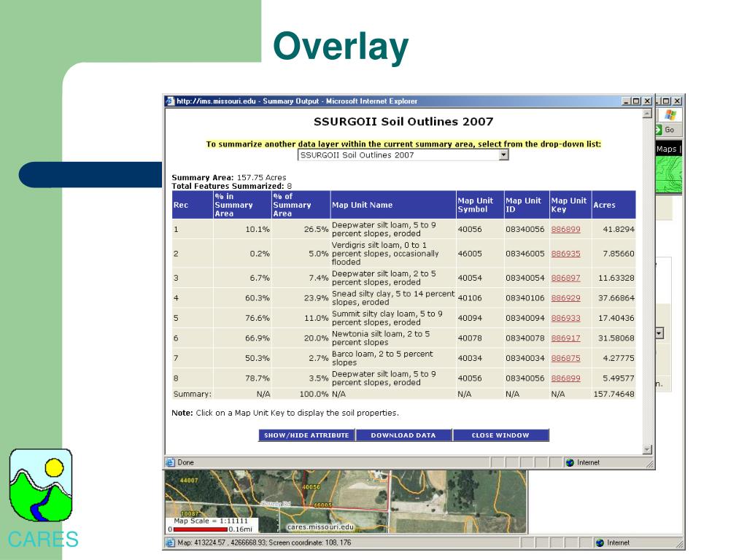The image size is (747, 560).
Task: Click the Map Unit ID "08340034" cell
Action: (x=525, y=358)
